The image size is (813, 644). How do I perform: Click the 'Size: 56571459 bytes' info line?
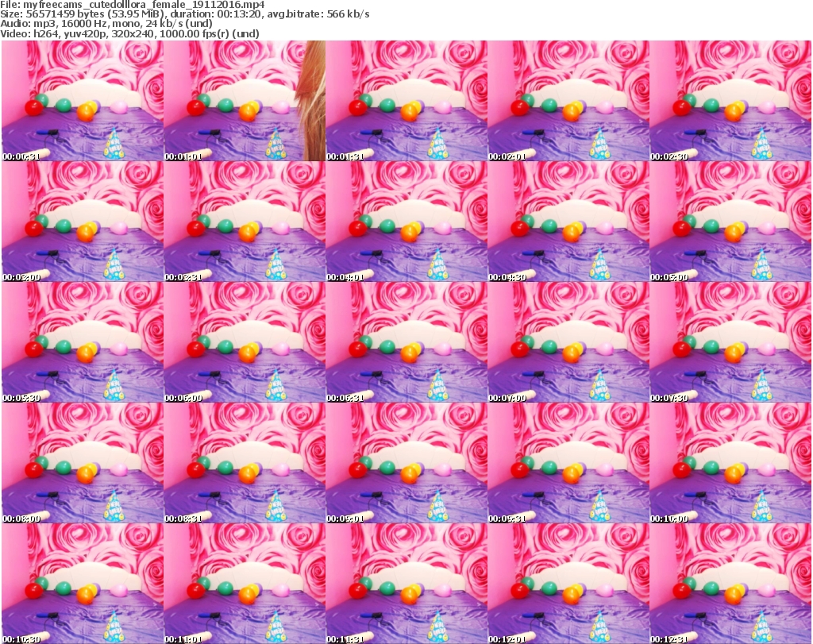(184, 14)
